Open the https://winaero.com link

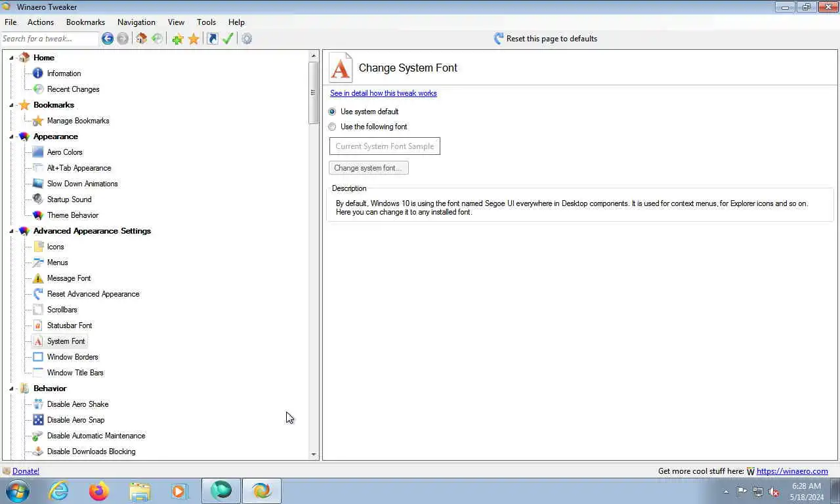point(792,471)
